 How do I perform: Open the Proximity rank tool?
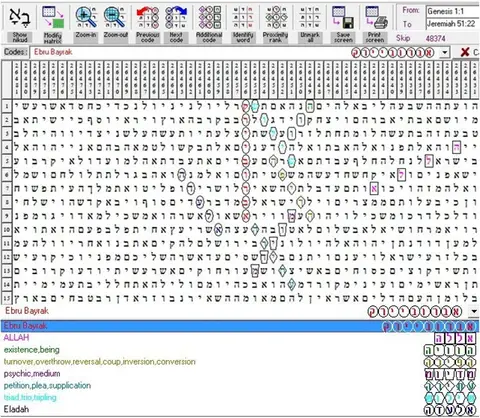click(276, 18)
